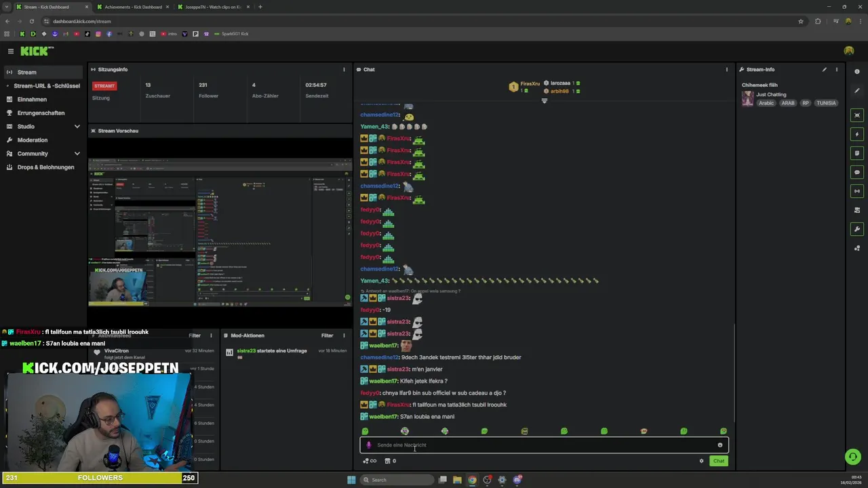Image resolution: width=868 pixels, height=488 pixels.
Task: Open the hamburger menu beside Kick logo
Action: pos(11,51)
